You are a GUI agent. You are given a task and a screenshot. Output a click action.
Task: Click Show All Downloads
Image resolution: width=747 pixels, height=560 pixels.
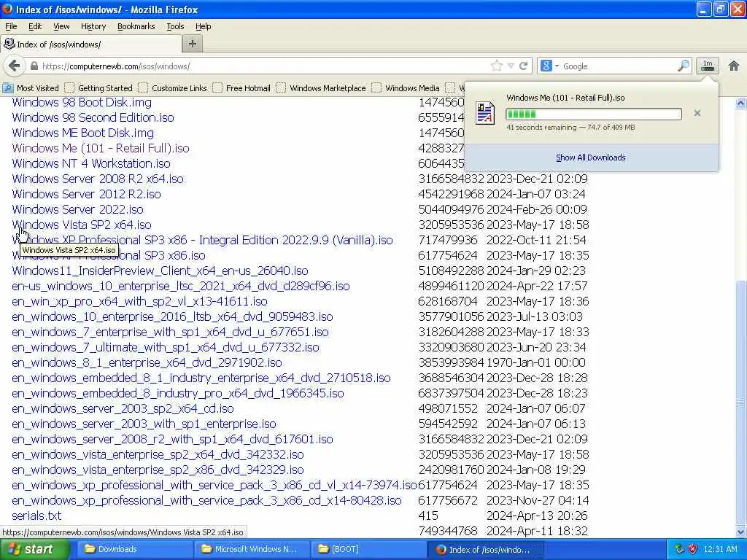point(591,157)
